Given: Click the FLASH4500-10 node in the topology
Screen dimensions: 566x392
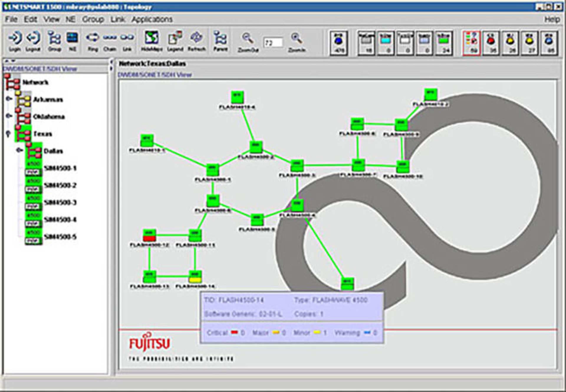Looking at the screenshot, I should [402, 167].
